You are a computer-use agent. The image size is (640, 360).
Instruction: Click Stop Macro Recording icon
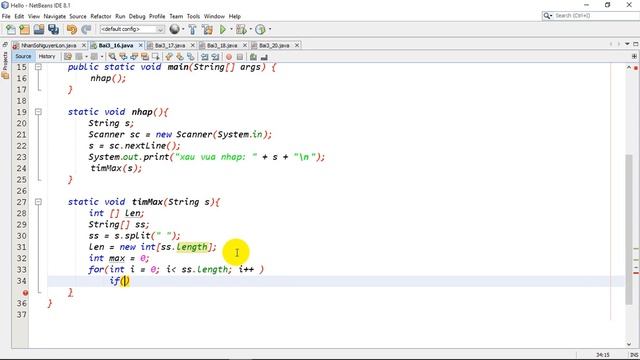pyautogui.click(x=240, y=57)
